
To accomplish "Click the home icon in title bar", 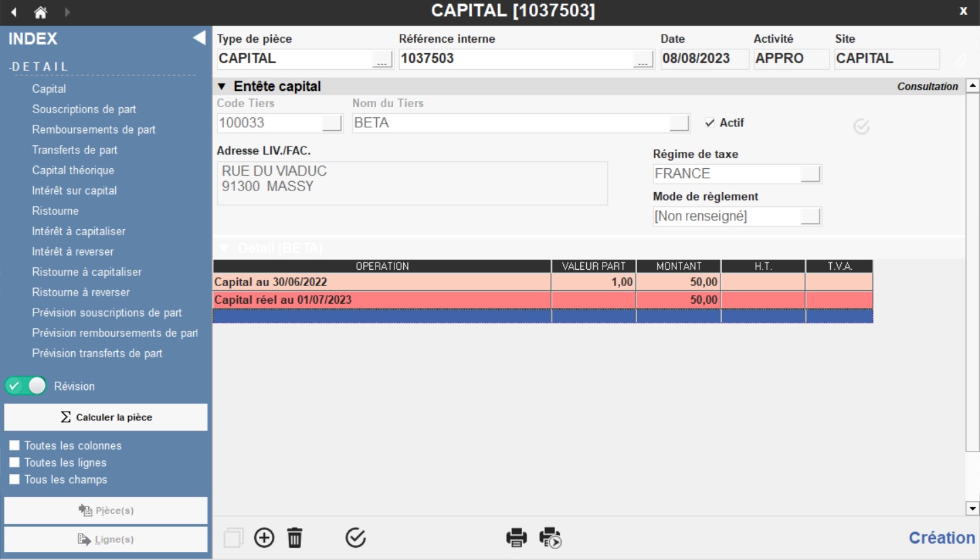I will coord(41,12).
